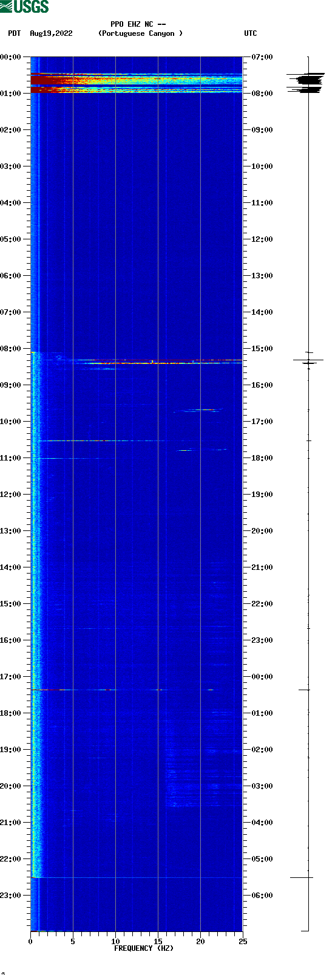This screenshot has height=980, width=335.
Task: Click the 17:00 PDT time label
Action: coord(11,676)
